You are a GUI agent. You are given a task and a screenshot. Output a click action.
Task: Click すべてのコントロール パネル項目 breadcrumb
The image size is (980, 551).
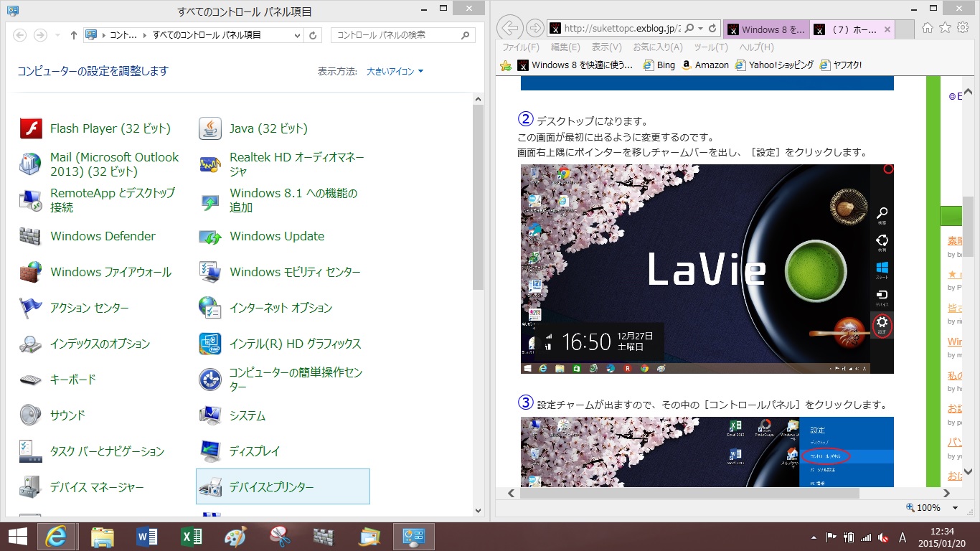point(207,35)
